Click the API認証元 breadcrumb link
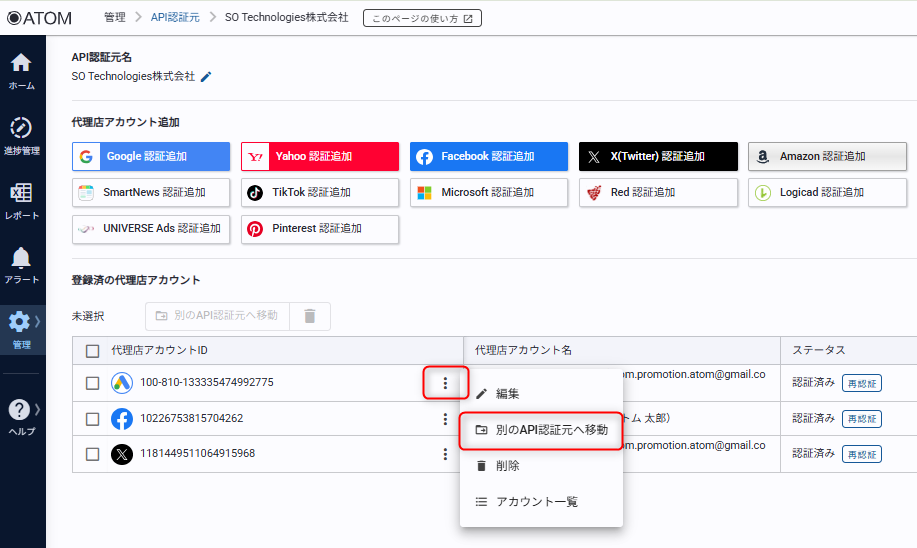Image resolution: width=917 pixels, height=548 pixels. coord(174,17)
